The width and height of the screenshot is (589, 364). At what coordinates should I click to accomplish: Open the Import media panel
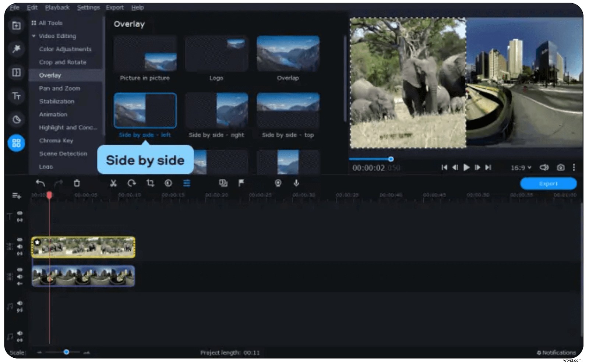(x=16, y=26)
